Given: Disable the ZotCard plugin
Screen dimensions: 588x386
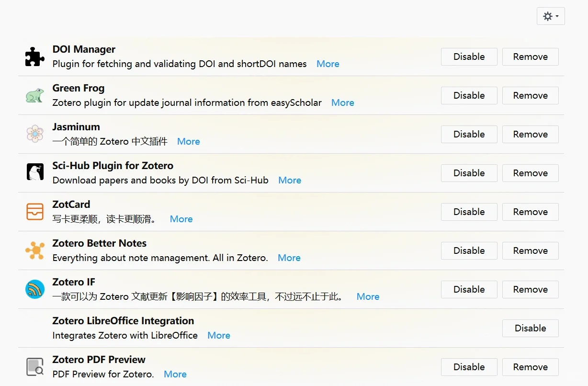Looking at the screenshot, I should point(469,212).
